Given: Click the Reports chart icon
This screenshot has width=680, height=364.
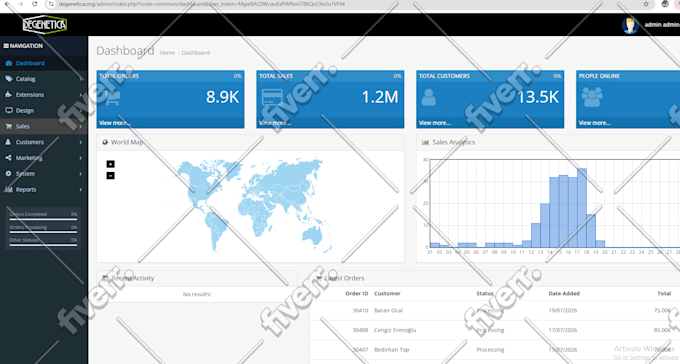Looking at the screenshot, I should (x=9, y=189).
